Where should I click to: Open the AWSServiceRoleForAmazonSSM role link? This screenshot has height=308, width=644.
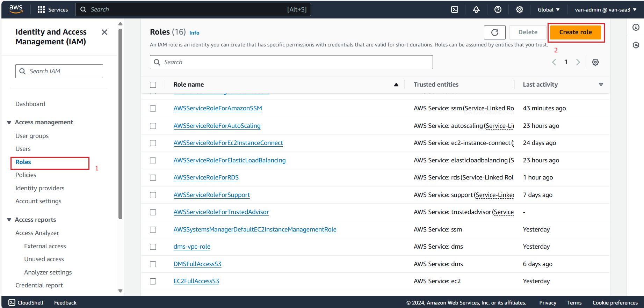218,108
